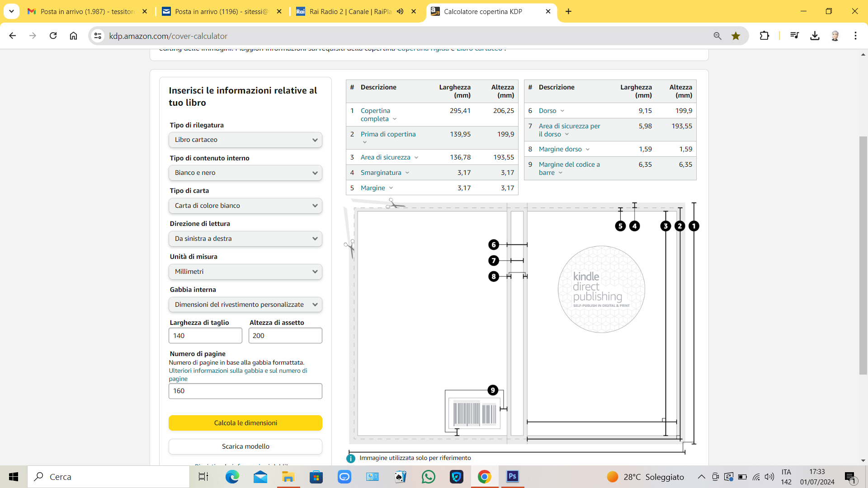View site information icon in address bar
This screenshot has height=488, width=868.
coord(98,36)
